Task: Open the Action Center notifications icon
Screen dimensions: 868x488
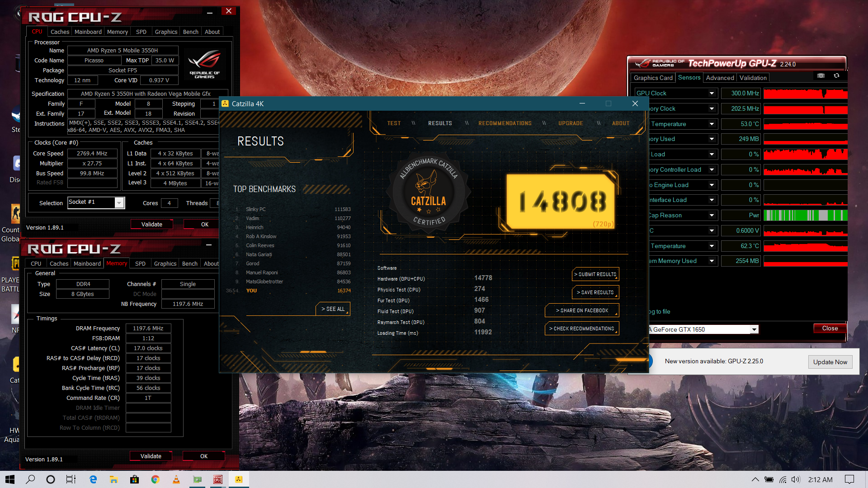Action: (849, 479)
